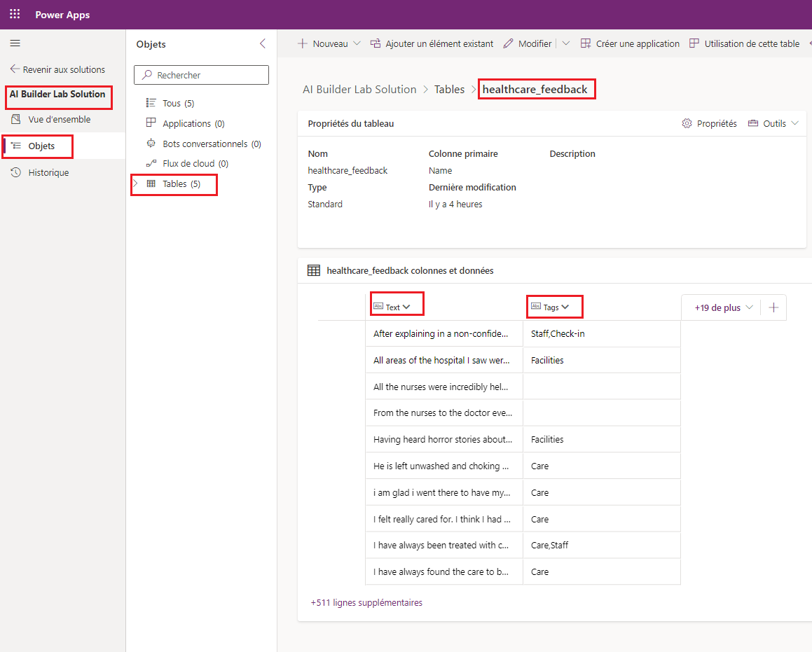Click the Créer une application icon
The height and width of the screenshot is (652, 812).
(x=586, y=43)
